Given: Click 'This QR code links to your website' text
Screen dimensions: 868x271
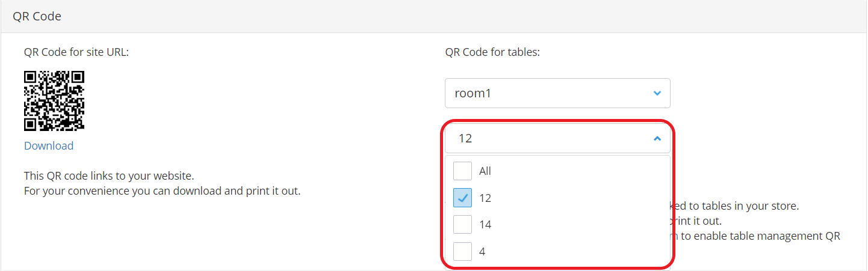Looking at the screenshot, I should coord(108,177).
